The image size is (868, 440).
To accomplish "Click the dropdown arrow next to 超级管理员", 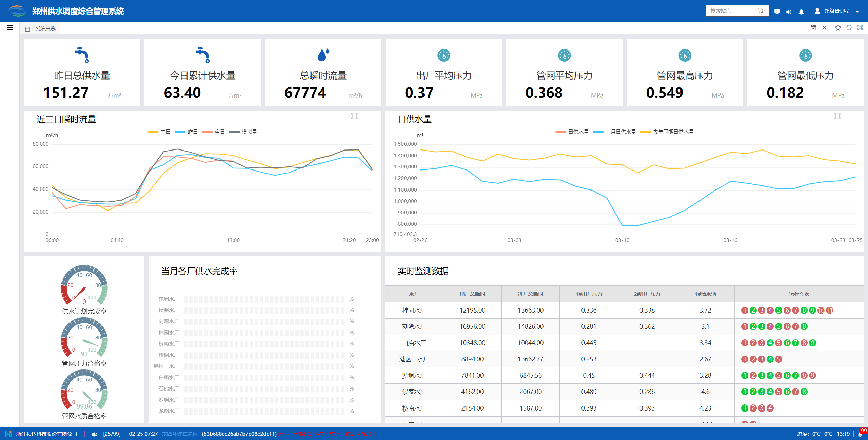I will point(857,11).
